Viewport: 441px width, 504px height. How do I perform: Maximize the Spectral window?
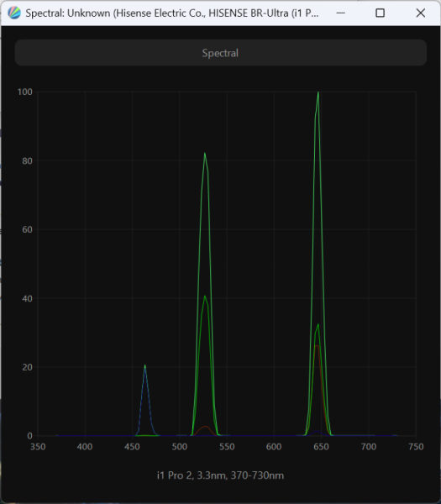381,13
